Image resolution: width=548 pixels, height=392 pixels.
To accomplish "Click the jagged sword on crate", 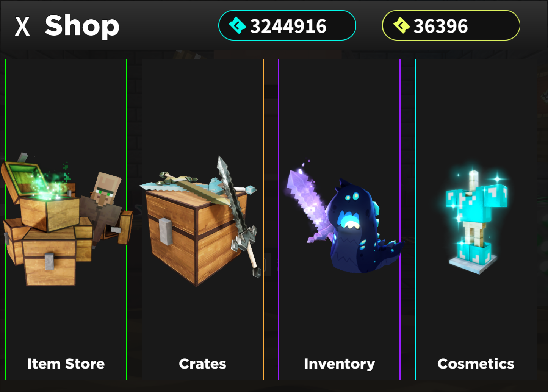I will [238, 215].
